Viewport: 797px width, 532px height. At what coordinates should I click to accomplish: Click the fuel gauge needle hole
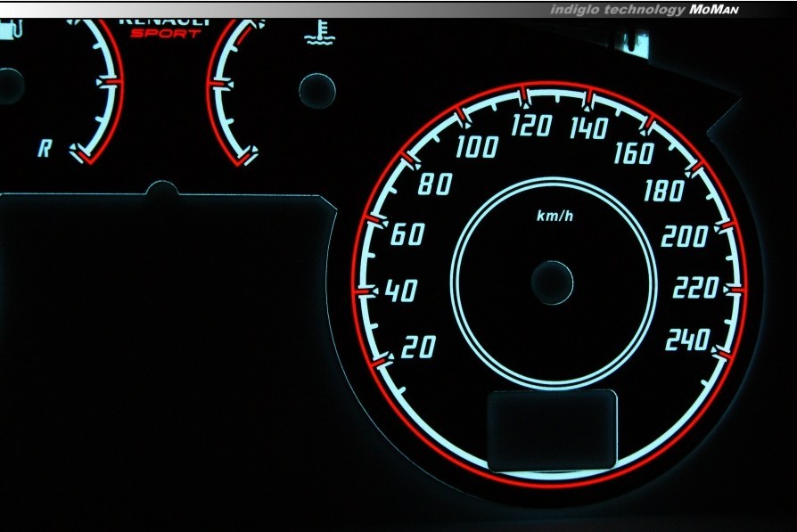click(x=9, y=86)
